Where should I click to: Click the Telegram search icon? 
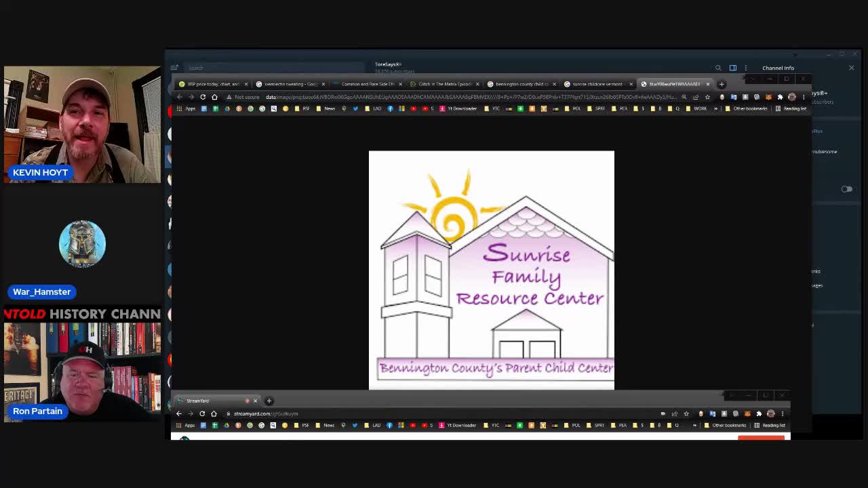[718, 68]
